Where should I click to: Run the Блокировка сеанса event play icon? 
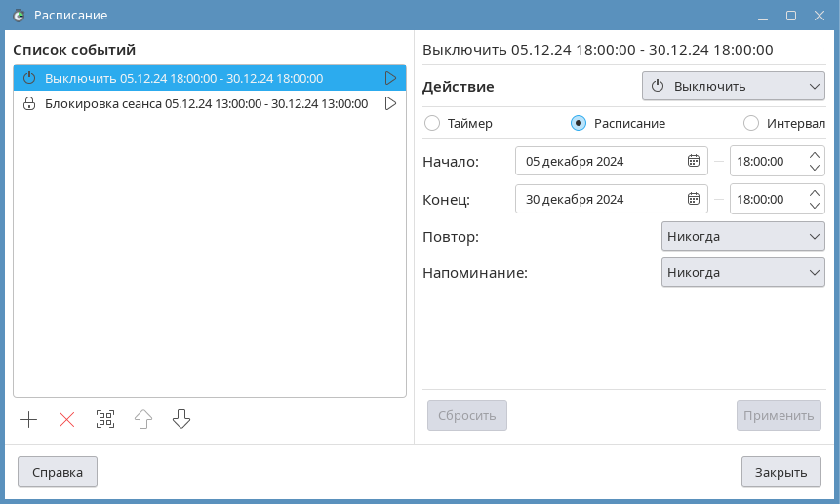390,103
